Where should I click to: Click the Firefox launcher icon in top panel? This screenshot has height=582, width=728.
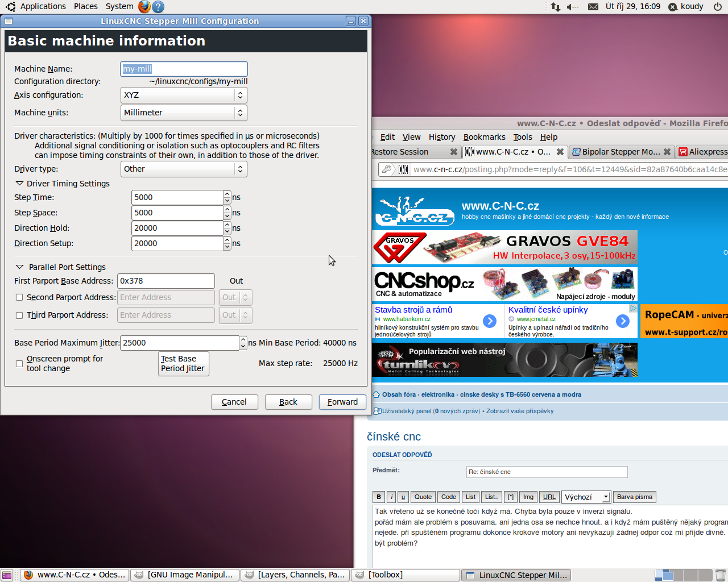point(144,6)
